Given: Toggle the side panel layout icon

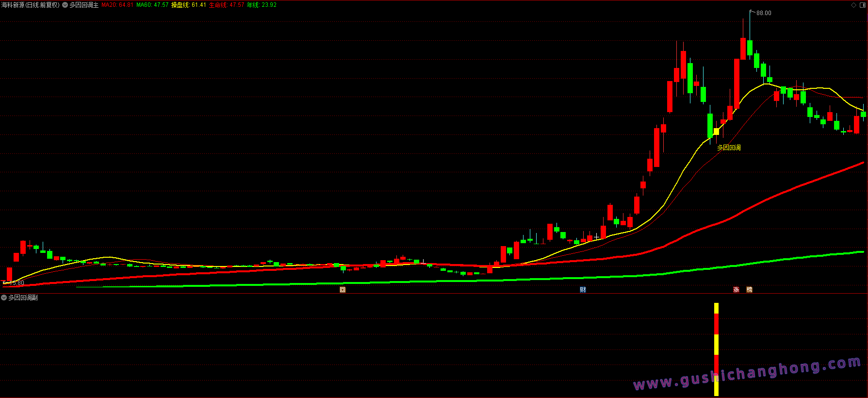Looking at the screenshot, I should click(x=863, y=5).
